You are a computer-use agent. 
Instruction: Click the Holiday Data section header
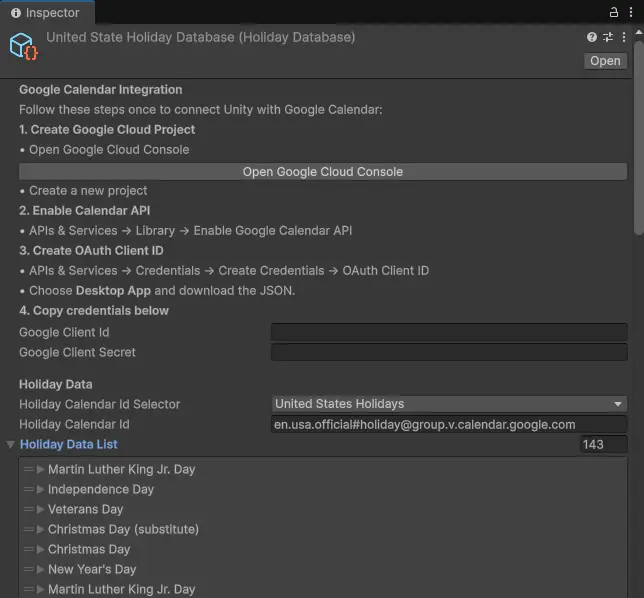pyautogui.click(x=55, y=384)
